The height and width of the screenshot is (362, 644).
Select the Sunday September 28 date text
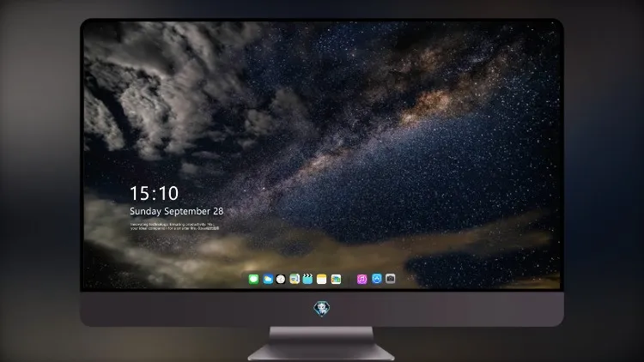[177, 211]
